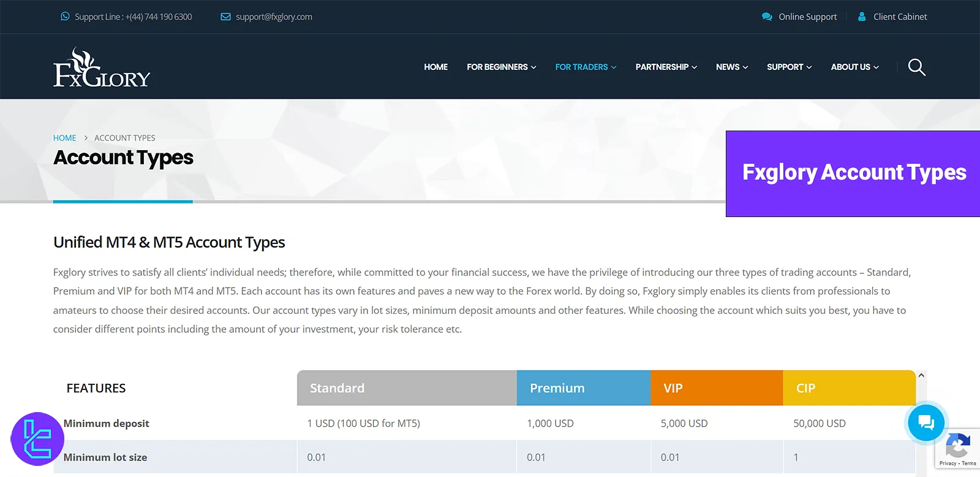
Task: Open the Online Support link
Action: click(807, 17)
